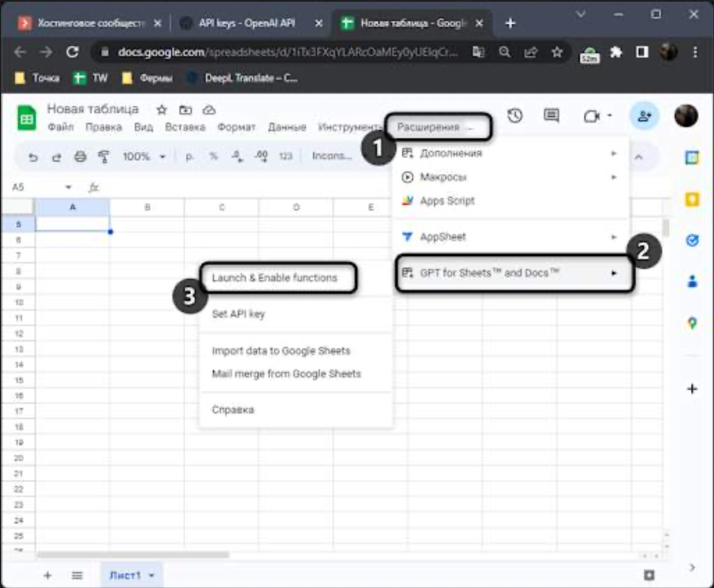Expand the 'Дополнения' submenu

coord(510,153)
